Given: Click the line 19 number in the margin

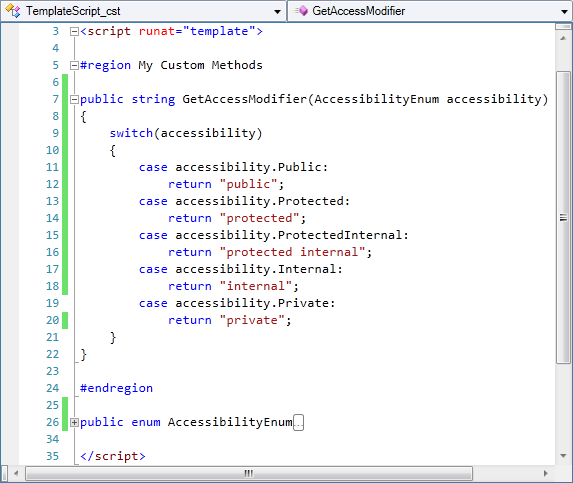Looking at the screenshot, I should (x=53, y=303).
